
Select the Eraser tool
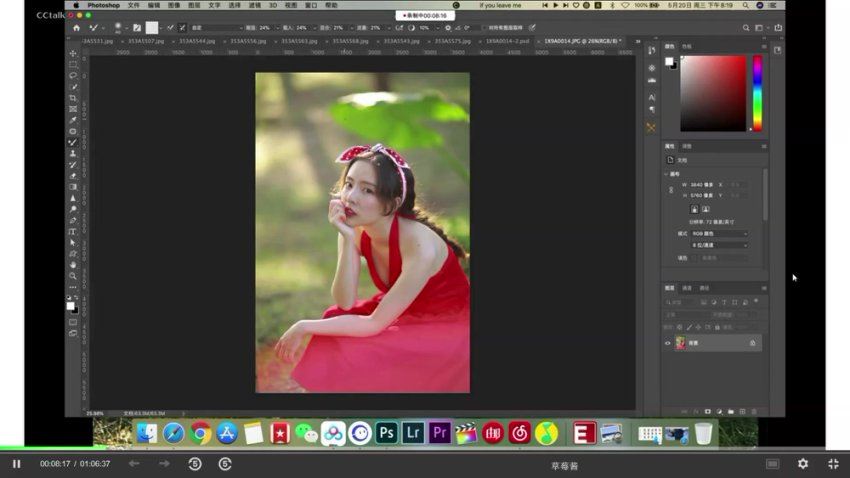coord(73,176)
